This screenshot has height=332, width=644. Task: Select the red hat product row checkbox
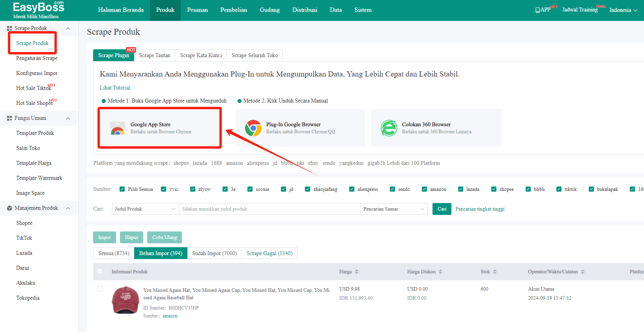click(100, 289)
